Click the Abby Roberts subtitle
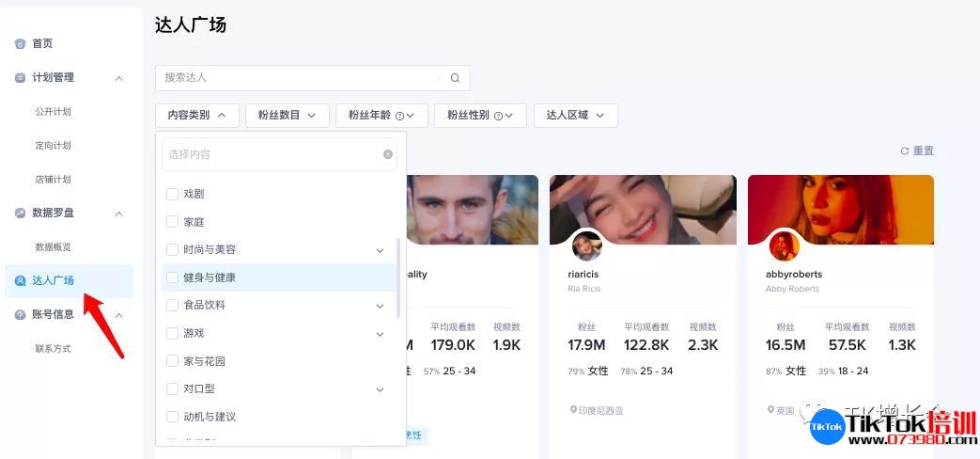The width and height of the screenshot is (980, 459). 792,289
